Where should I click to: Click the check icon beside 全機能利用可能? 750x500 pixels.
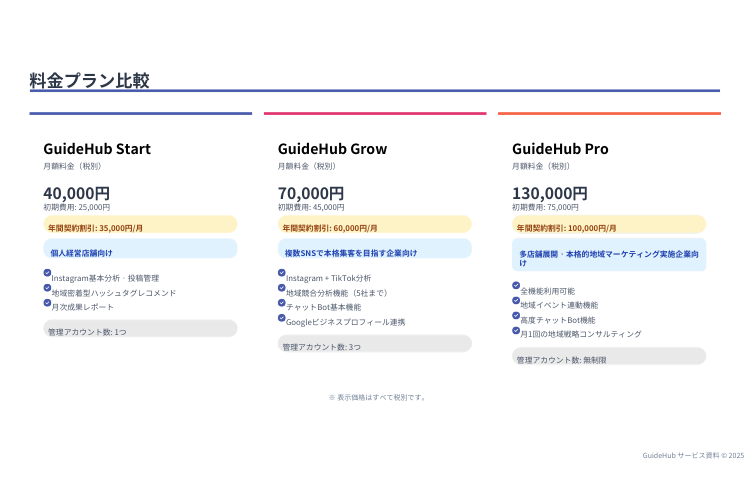pyautogui.click(x=516, y=285)
